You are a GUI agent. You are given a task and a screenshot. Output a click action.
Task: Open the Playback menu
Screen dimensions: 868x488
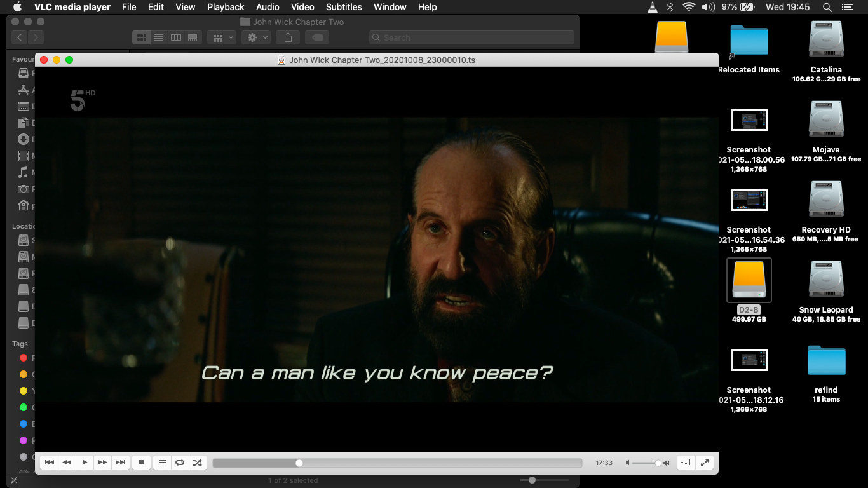click(226, 7)
